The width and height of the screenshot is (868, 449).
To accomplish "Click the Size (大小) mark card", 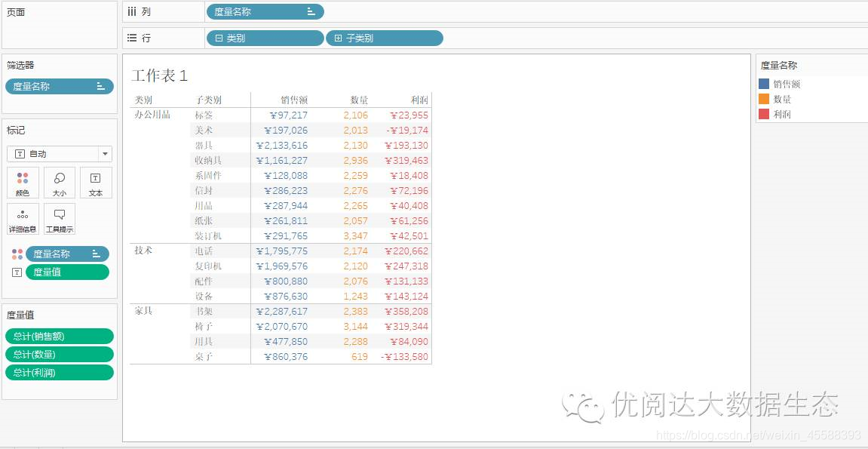I will (60, 183).
